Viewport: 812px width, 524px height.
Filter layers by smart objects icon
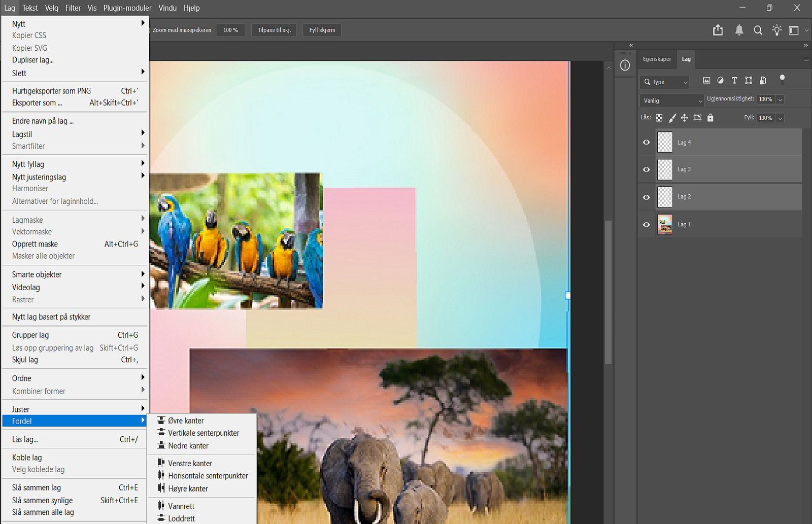point(763,81)
